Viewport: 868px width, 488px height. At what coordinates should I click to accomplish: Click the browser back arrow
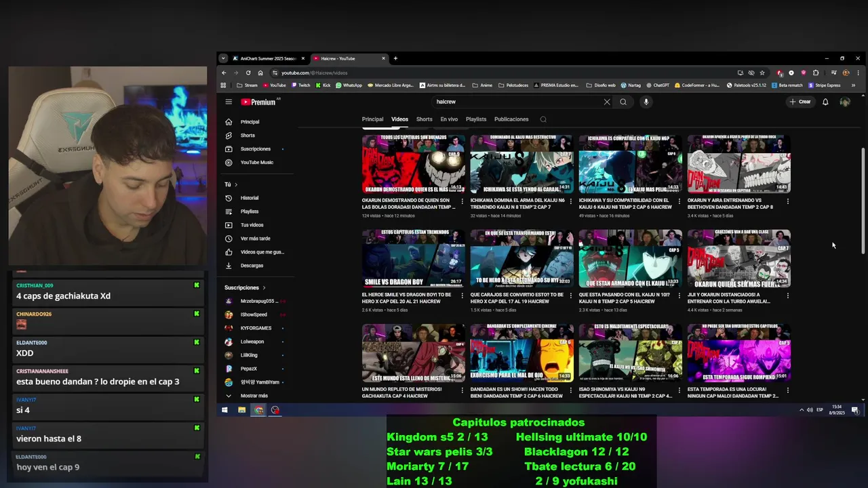coord(224,73)
